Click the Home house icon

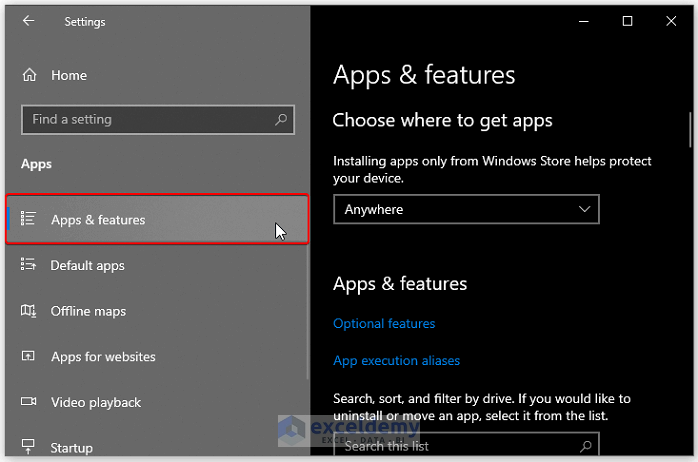29,75
